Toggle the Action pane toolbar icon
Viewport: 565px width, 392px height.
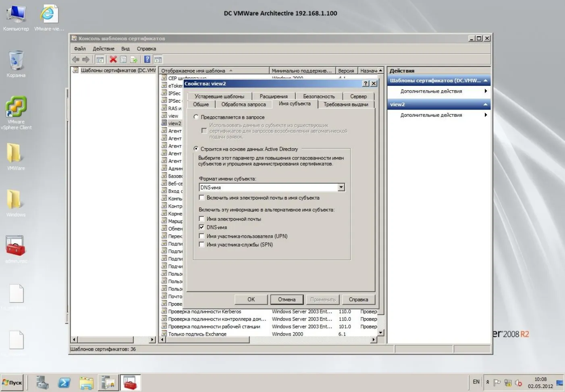coord(158,60)
